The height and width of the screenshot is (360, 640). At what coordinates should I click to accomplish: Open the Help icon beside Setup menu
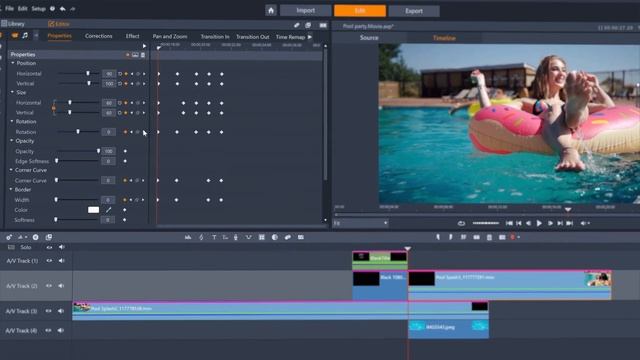[x=52, y=9]
